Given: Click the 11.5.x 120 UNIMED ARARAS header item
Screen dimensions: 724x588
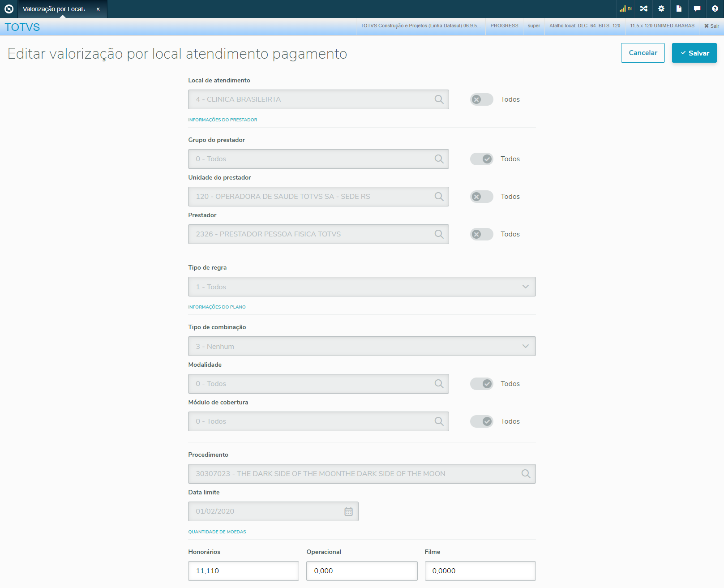Looking at the screenshot, I should 662,26.
